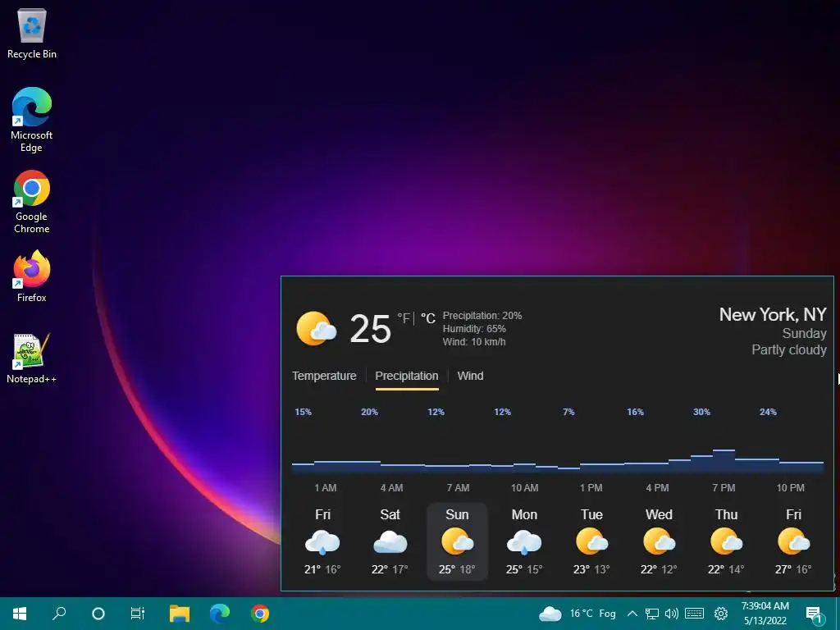Switch to the Temperature tab
The image size is (840, 630).
[x=324, y=376]
